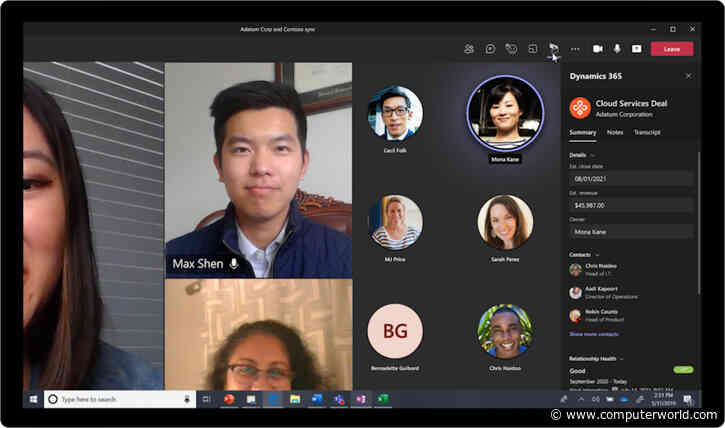Screen dimensions: 725x428
Task: Click the Dynamics 365 app icon
Action: (553, 49)
